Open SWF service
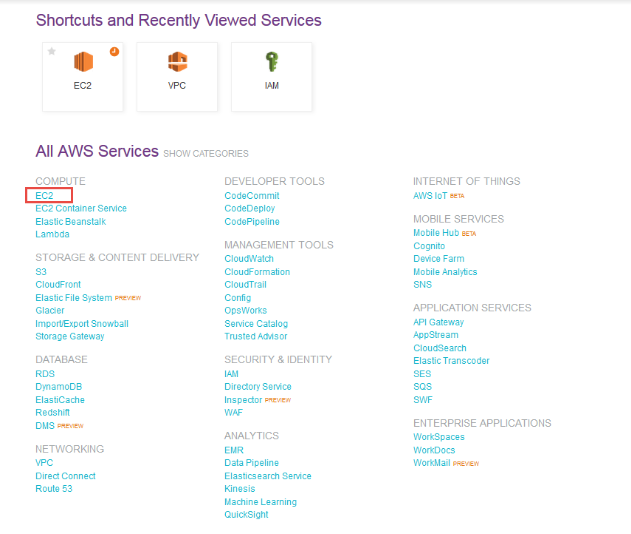This screenshot has width=631, height=534. point(423,400)
